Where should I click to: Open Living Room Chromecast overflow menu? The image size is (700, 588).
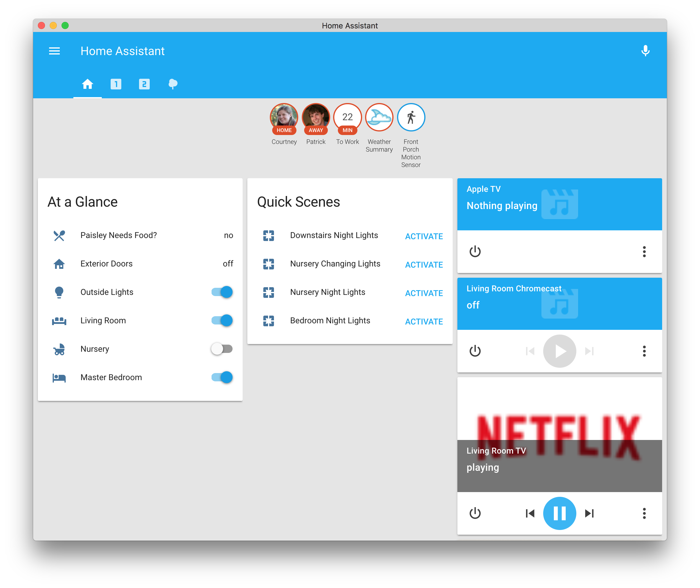[x=644, y=351]
